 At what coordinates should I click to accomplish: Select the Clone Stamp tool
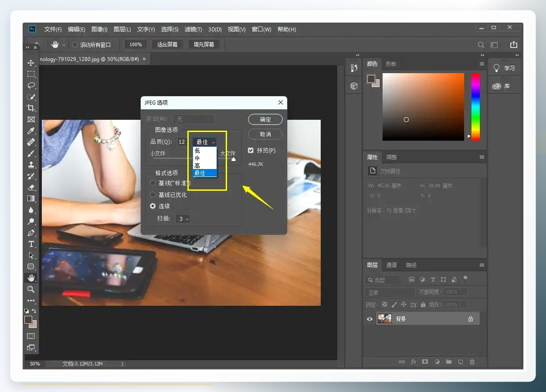click(x=31, y=165)
